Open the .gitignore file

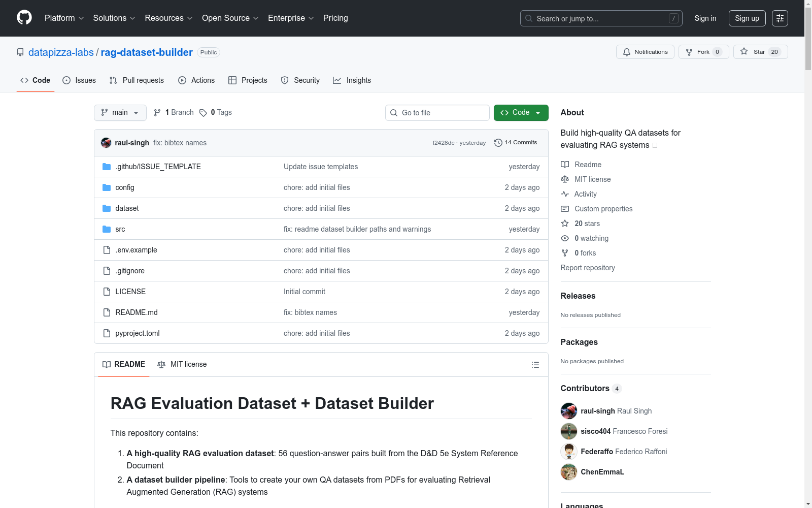tap(130, 271)
